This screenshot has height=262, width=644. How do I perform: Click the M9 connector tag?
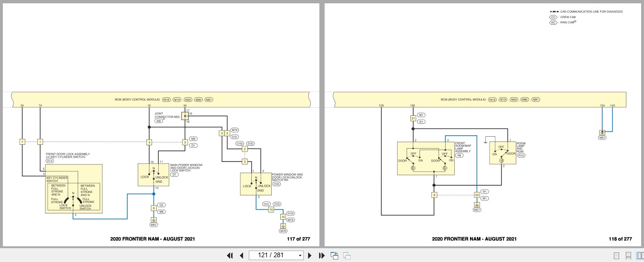pyautogui.click(x=193, y=139)
